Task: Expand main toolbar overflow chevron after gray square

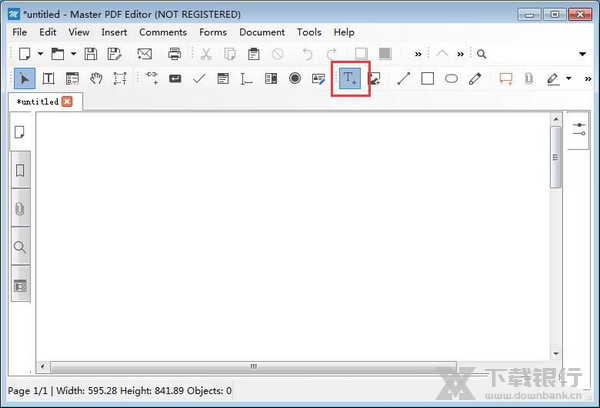Action: pyautogui.click(x=418, y=54)
